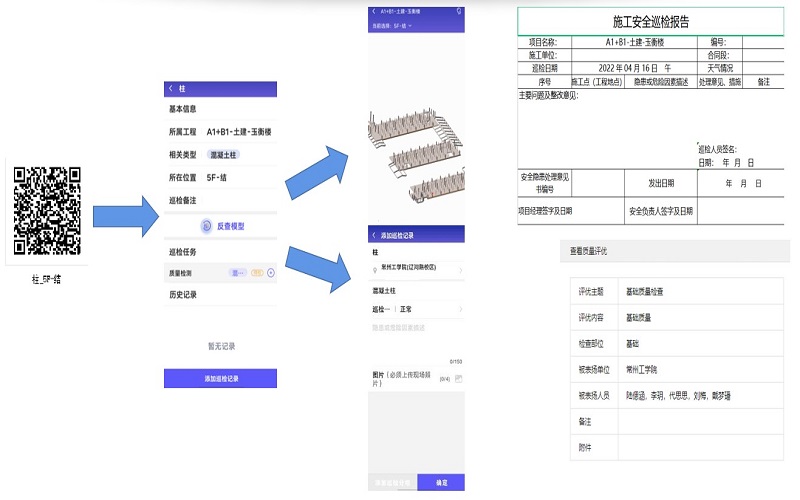Tap the image upload icon beside 0/4
The width and height of the screenshot is (800, 500).
pos(458,379)
